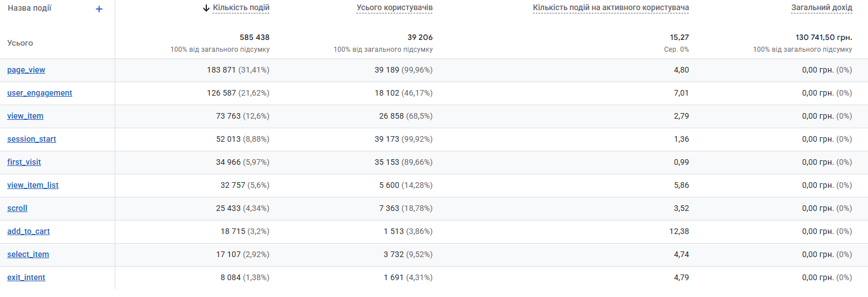Screen dimensions: 868x297
Task: Click the total event count 585 438
Action: click(x=255, y=38)
